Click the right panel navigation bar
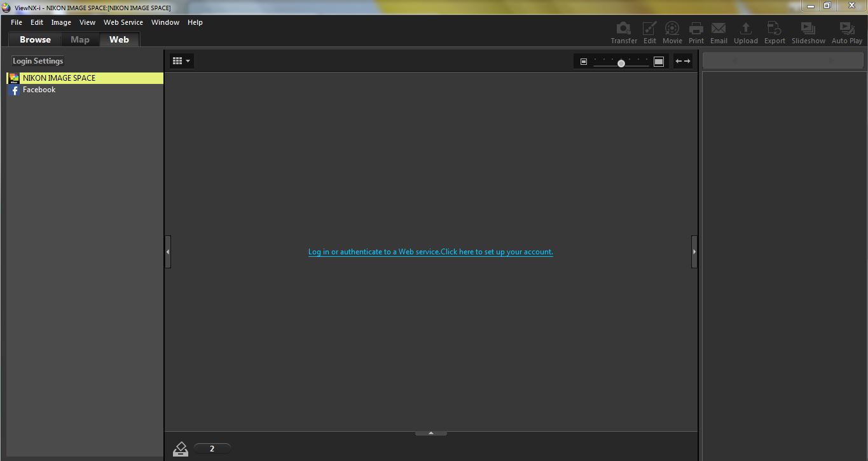868x461 pixels. (x=783, y=61)
